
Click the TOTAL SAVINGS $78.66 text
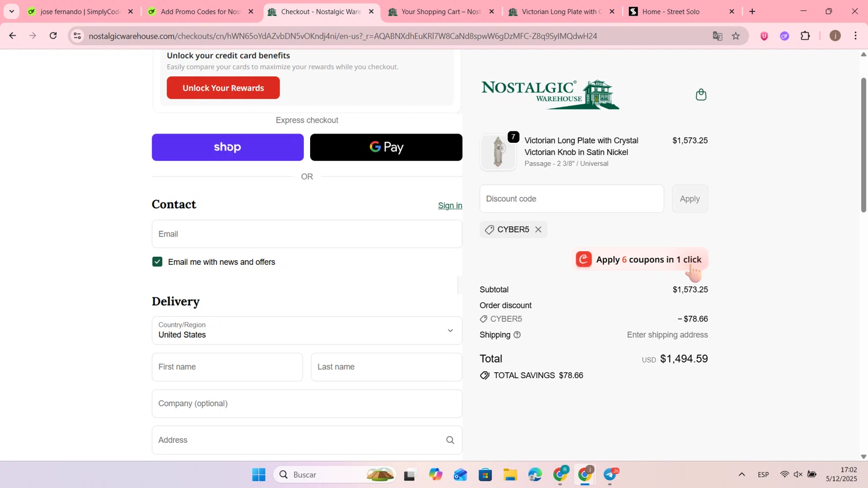(538, 376)
